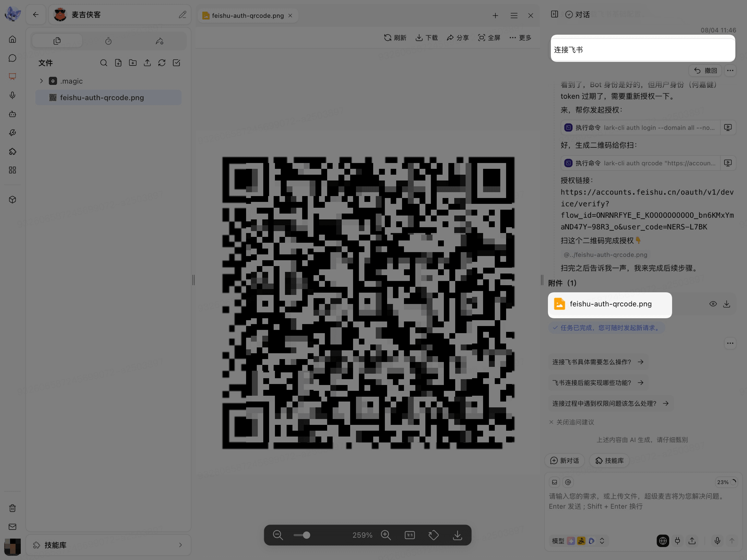747x560 pixels.
Task: Click the microphone icon in left sidebar
Action: 13,96
